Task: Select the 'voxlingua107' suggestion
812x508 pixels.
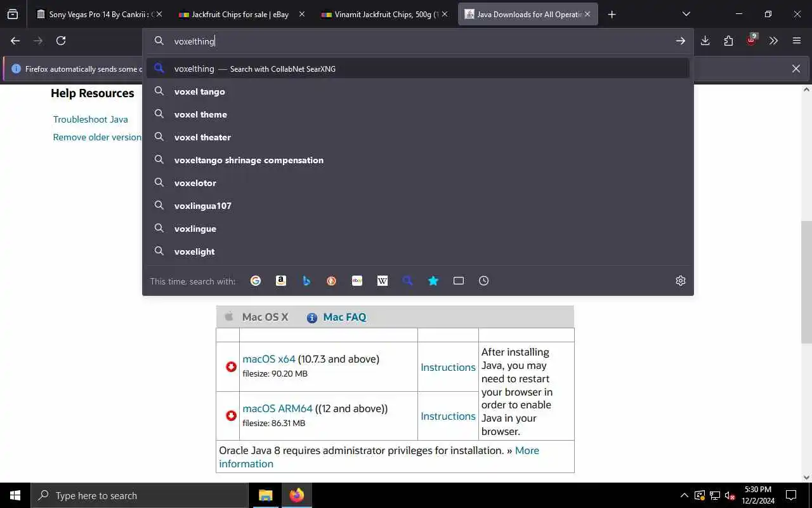Action: [x=418, y=206]
